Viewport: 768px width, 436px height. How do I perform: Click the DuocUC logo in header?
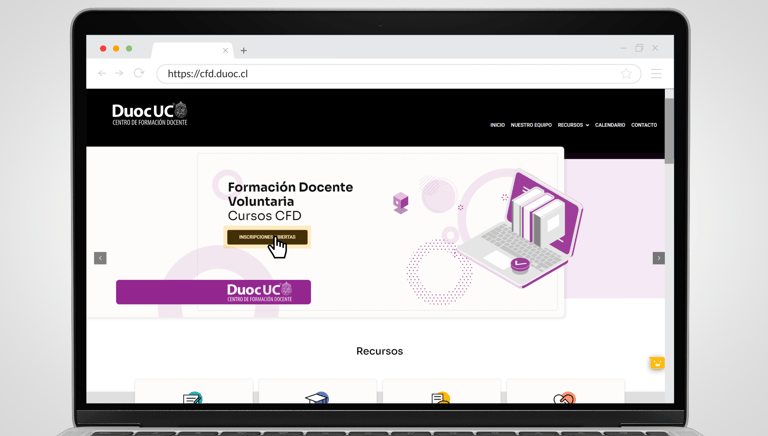point(150,114)
